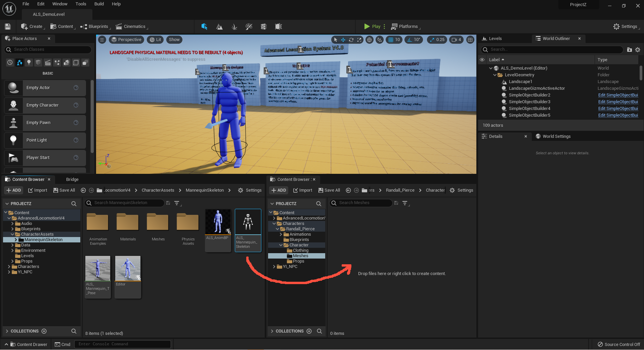Click ADD in left Content Browser
The image size is (644, 350).
tap(14, 190)
